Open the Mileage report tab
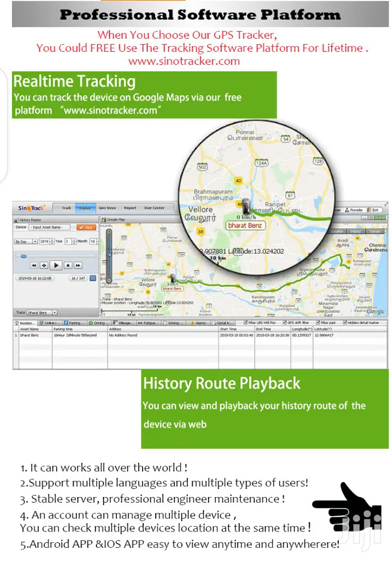392x563 pixels. [x=124, y=323]
